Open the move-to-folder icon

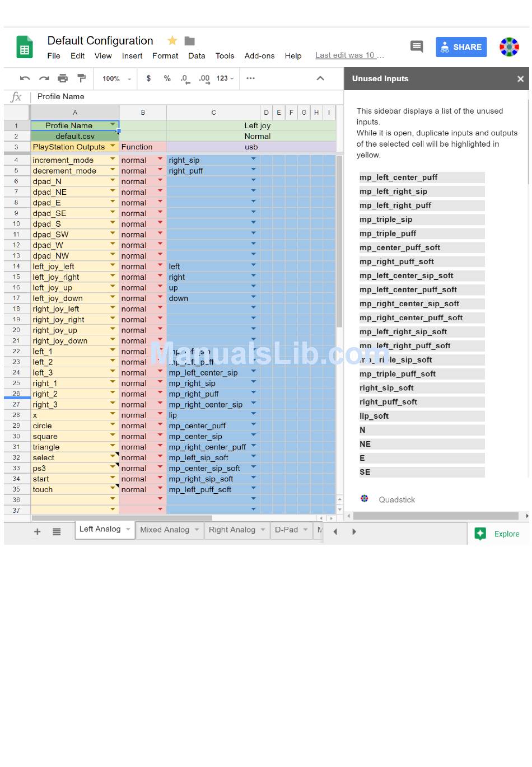pos(190,41)
